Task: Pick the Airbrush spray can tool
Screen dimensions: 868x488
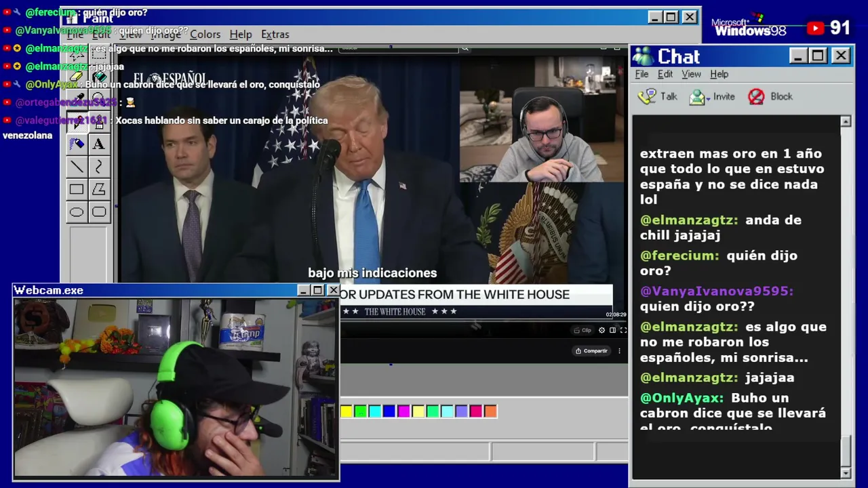Action: pyautogui.click(x=77, y=144)
